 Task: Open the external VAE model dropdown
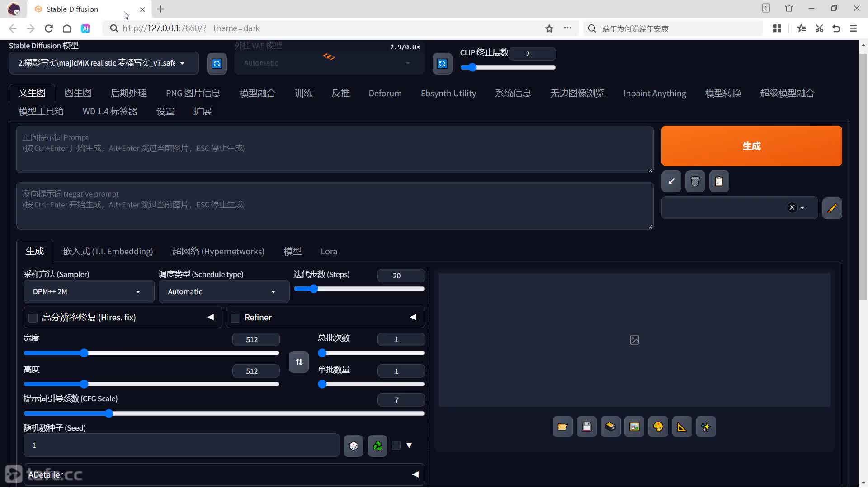point(329,63)
